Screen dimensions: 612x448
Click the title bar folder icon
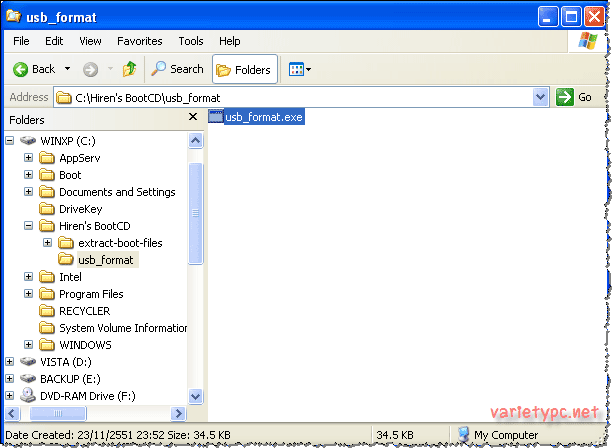click(14, 16)
